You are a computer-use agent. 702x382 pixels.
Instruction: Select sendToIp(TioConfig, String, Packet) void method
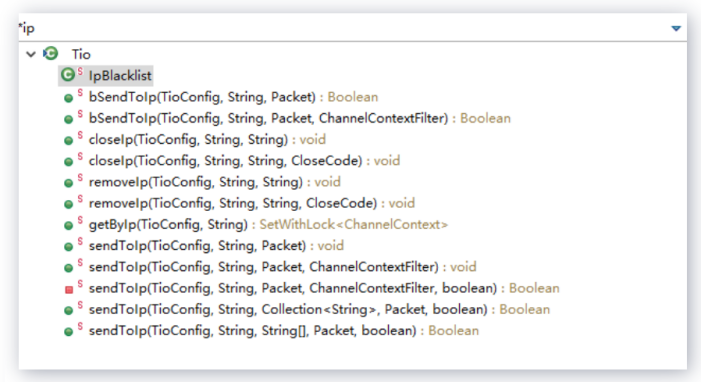[216, 245]
